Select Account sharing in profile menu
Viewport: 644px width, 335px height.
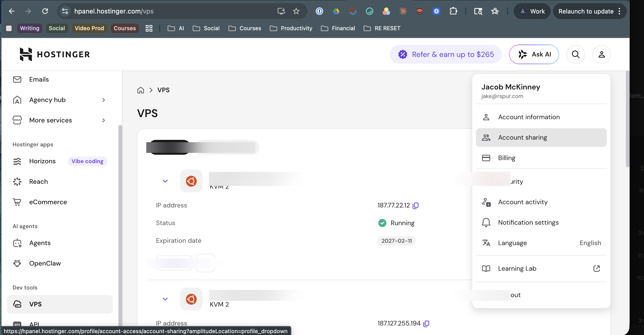click(541, 138)
